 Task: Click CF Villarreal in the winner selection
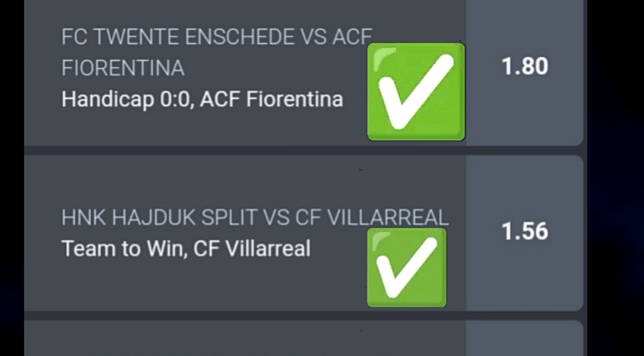click(x=252, y=248)
